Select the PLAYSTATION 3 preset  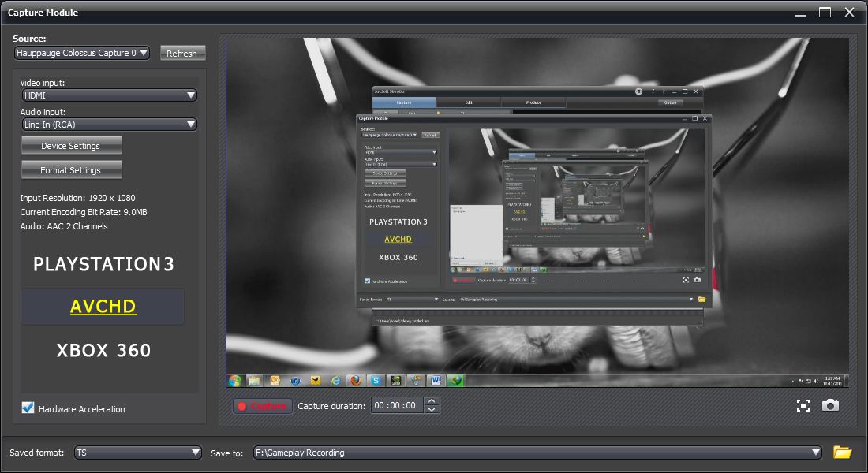pos(103,264)
